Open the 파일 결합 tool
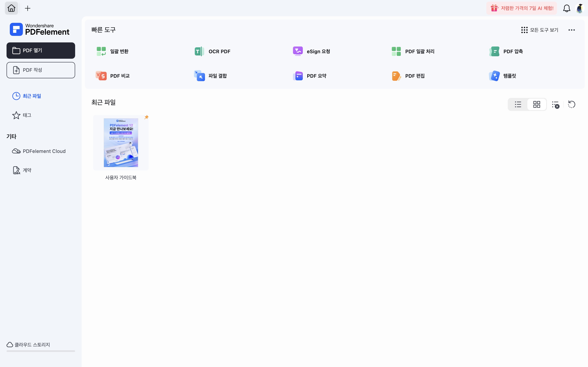 (x=217, y=75)
